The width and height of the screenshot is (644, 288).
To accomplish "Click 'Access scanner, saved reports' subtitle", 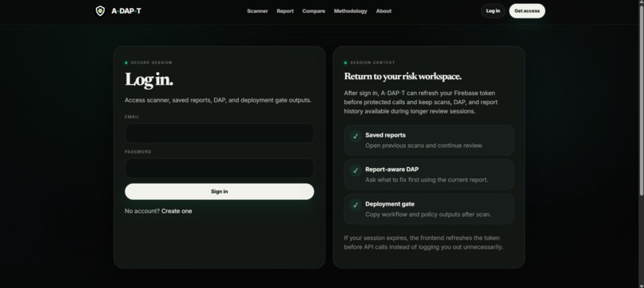I will tap(218, 100).
